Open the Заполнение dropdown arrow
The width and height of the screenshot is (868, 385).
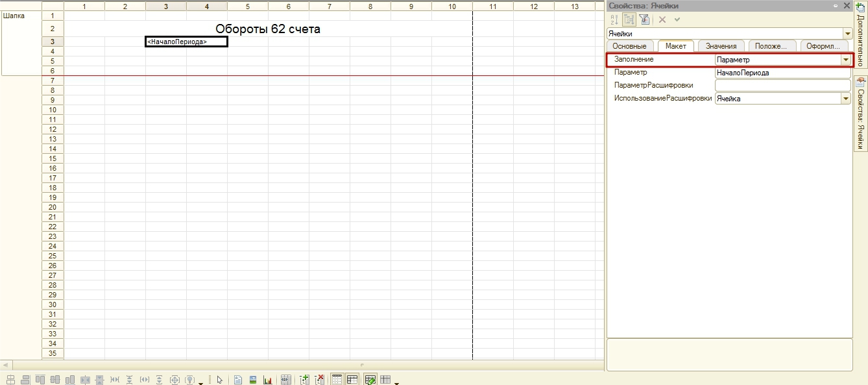click(845, 60)
